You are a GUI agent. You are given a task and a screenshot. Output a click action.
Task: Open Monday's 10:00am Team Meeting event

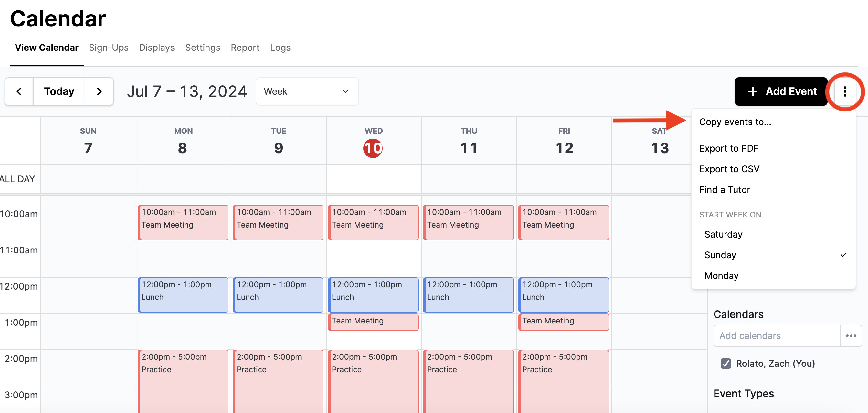(183, 223)
